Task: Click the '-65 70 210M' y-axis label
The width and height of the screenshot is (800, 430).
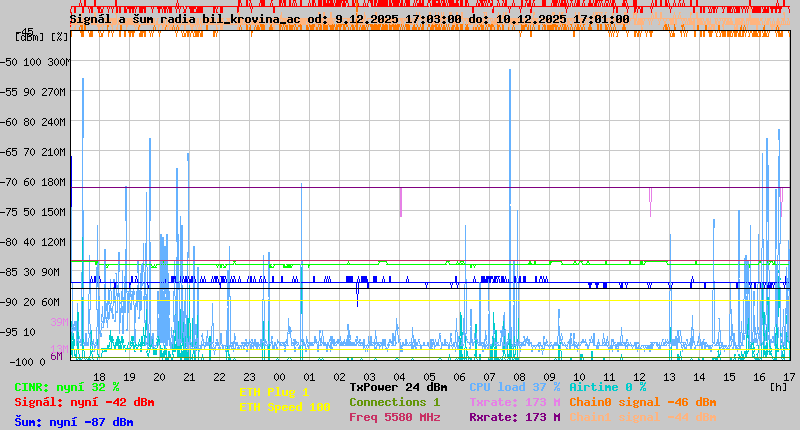Action: (x=34, y=152)
